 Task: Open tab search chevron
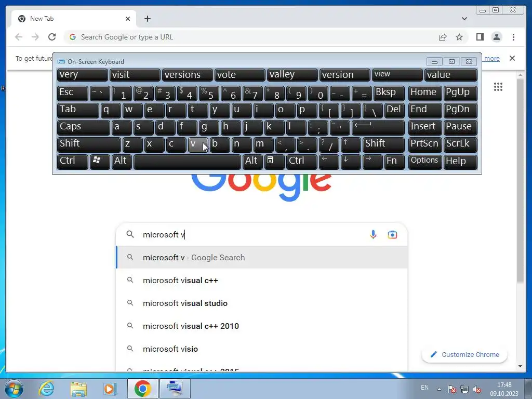point(464,19)
